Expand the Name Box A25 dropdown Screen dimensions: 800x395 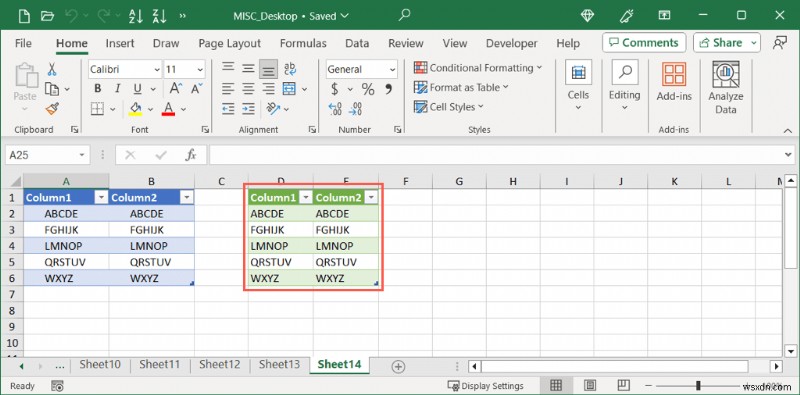click(82, 155)
